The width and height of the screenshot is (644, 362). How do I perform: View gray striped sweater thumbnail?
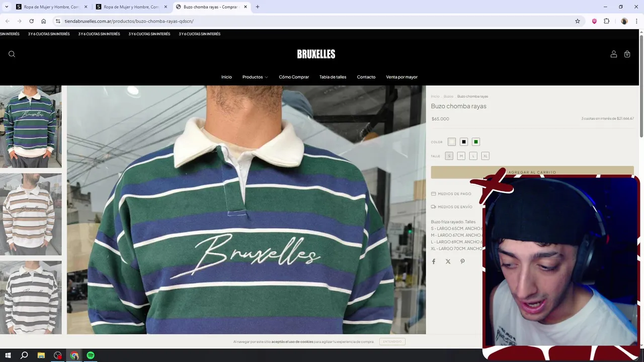31,297
